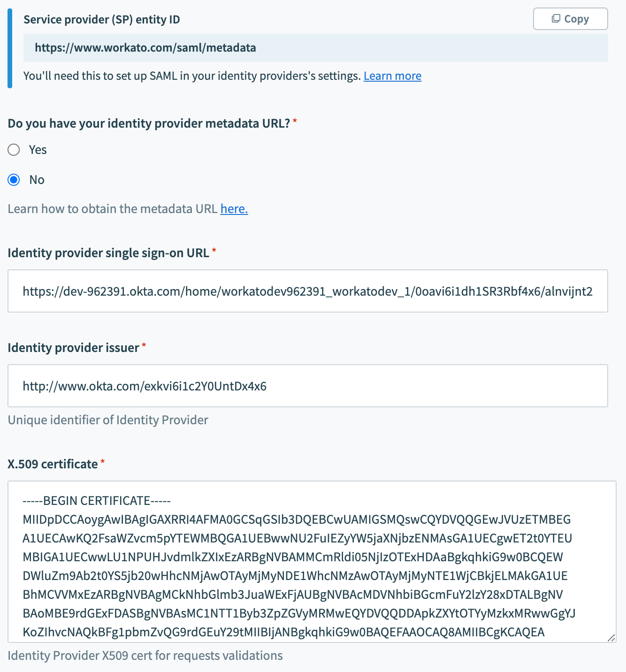The width and height of the screenshot is (626, 672).
Task: Click the Copy button for SP entity ID
Action: pos(570,19)
